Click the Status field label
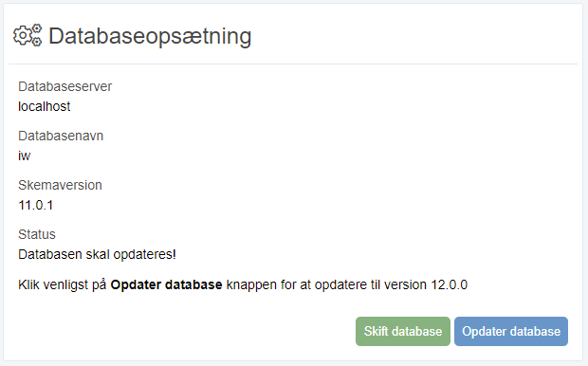Image resolution: width=588 pixels, height=366 pixels. 37,234
